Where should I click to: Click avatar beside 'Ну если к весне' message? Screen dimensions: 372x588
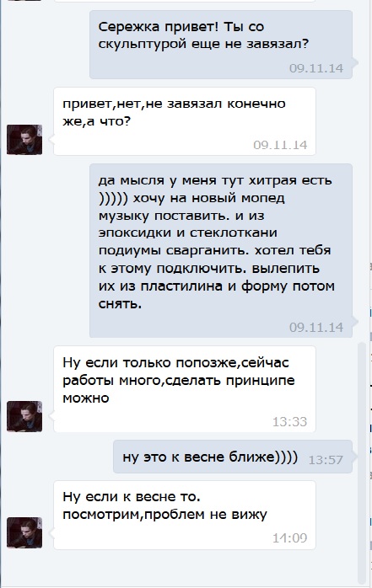click(x=24, y=533)
